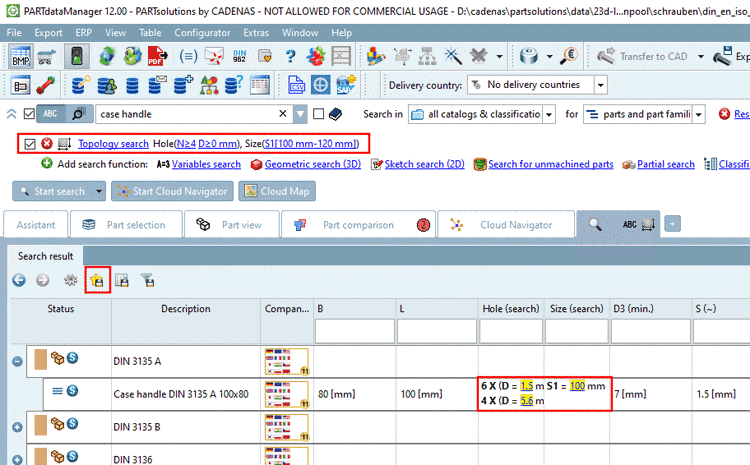Open the shopping cart icon
Viewport: 750px width, 465px height.
click(x=46, y=56)
